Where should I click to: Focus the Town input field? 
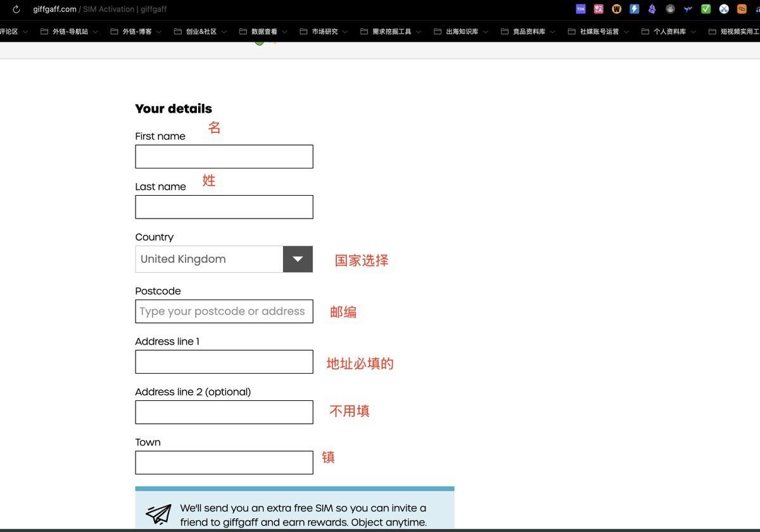tap(224, 462)
